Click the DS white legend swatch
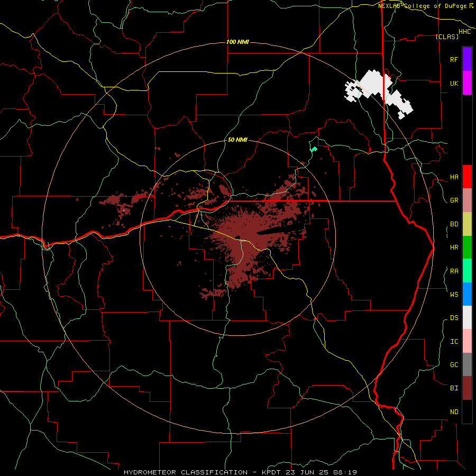476x476 pixels. click(467, 317)
